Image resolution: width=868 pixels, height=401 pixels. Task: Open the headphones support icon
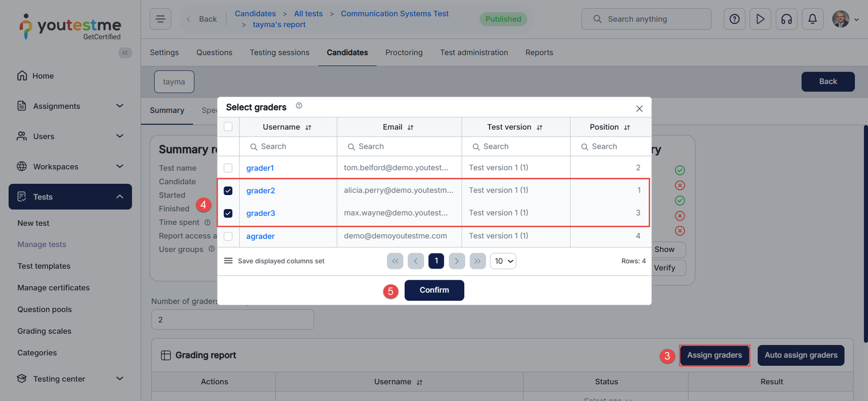pos(786,19)
